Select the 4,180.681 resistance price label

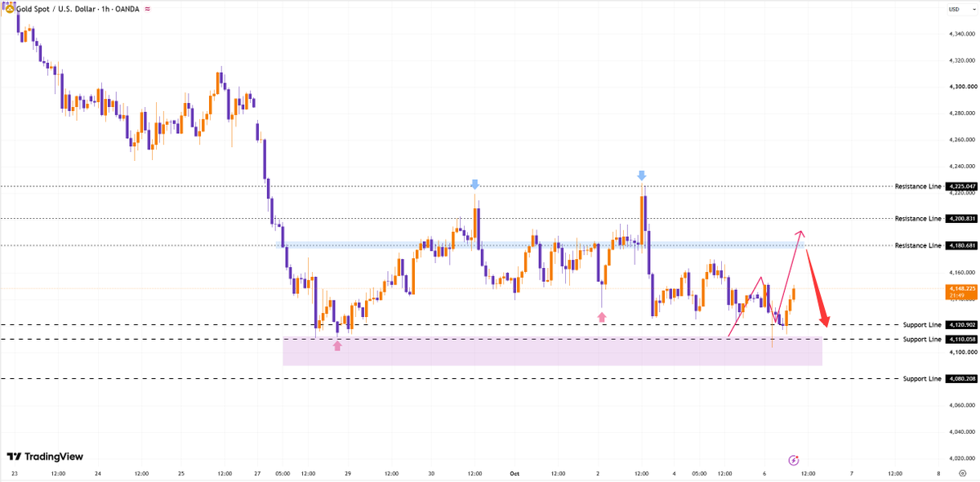click(961, 246)
